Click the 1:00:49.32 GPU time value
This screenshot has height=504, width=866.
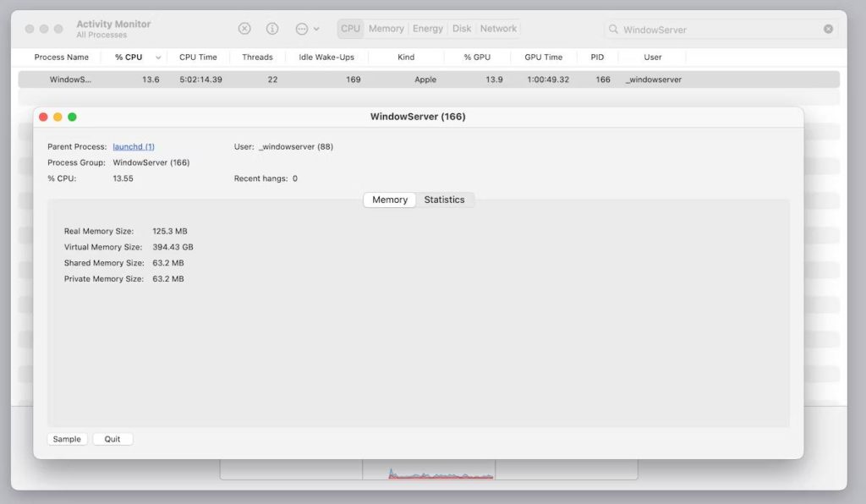(x=548, y=79)
